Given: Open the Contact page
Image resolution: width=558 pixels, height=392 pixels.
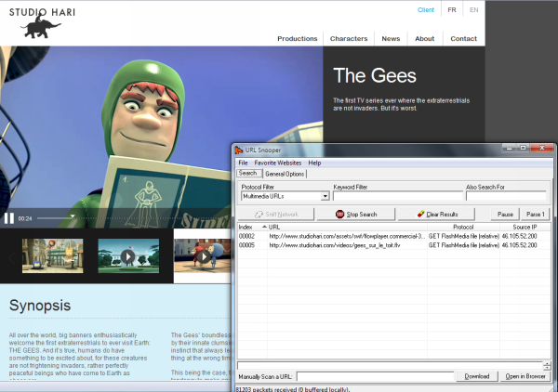Looking at the screenshot, I should [x=463, y=38].
